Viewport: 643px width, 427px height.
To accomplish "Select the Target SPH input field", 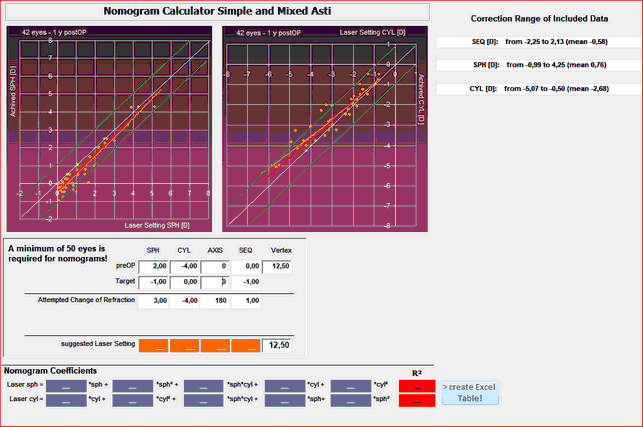I will [x=154, y=282].
